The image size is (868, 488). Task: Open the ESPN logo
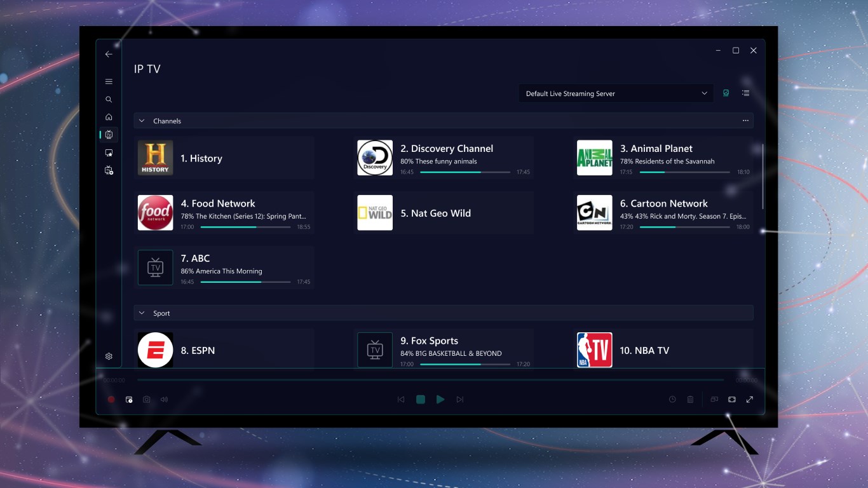coord(156,350)
